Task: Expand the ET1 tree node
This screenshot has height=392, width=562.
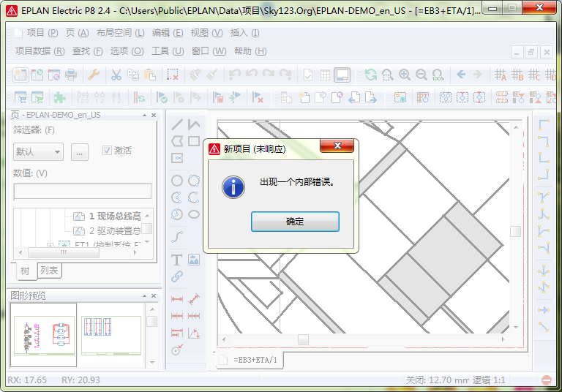Action: 50,246
